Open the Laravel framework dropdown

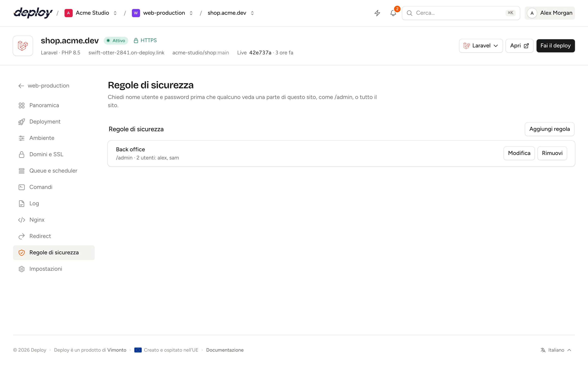pyautogui.click(x=481, y=46)
